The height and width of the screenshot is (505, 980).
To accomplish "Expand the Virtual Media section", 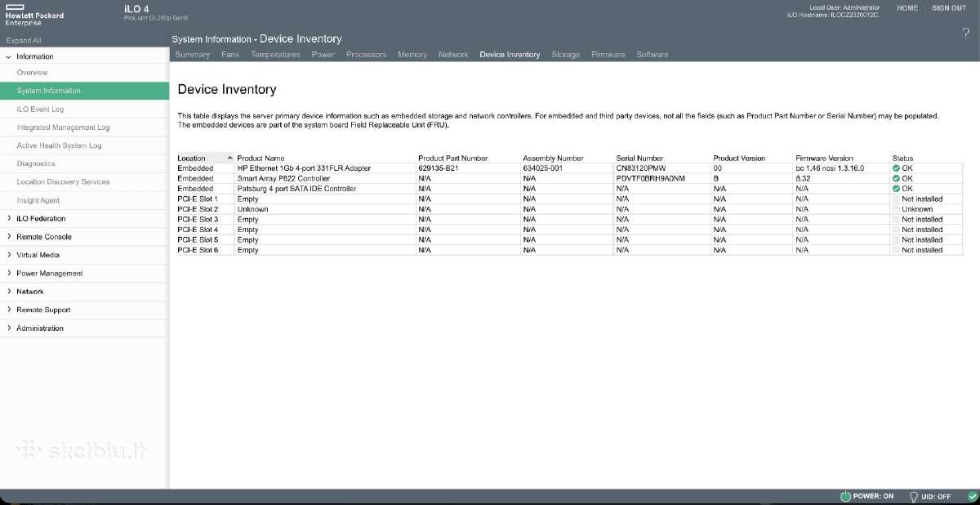I will pos(8,255).
